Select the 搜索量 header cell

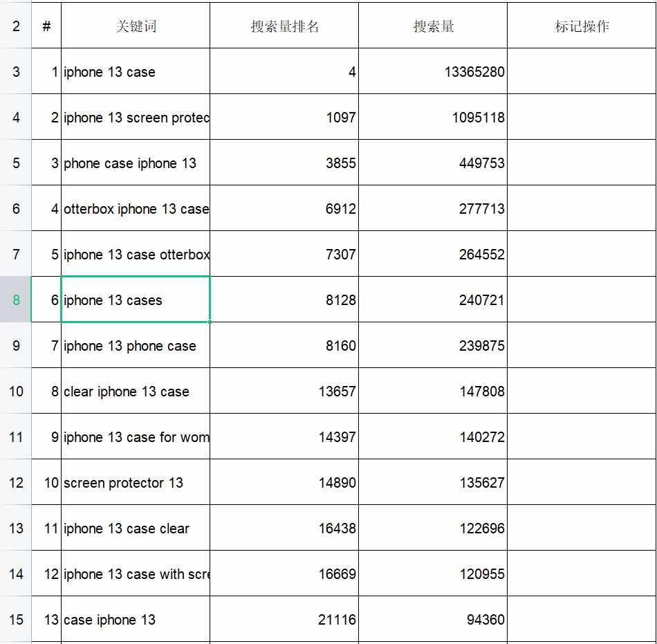(x=433, y=26)
